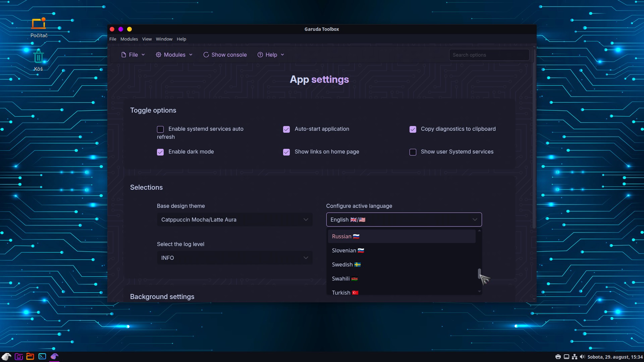The height and width of the screenshot is (362, 644).
Task: Open the Window menu
Action: coord(164,39)
